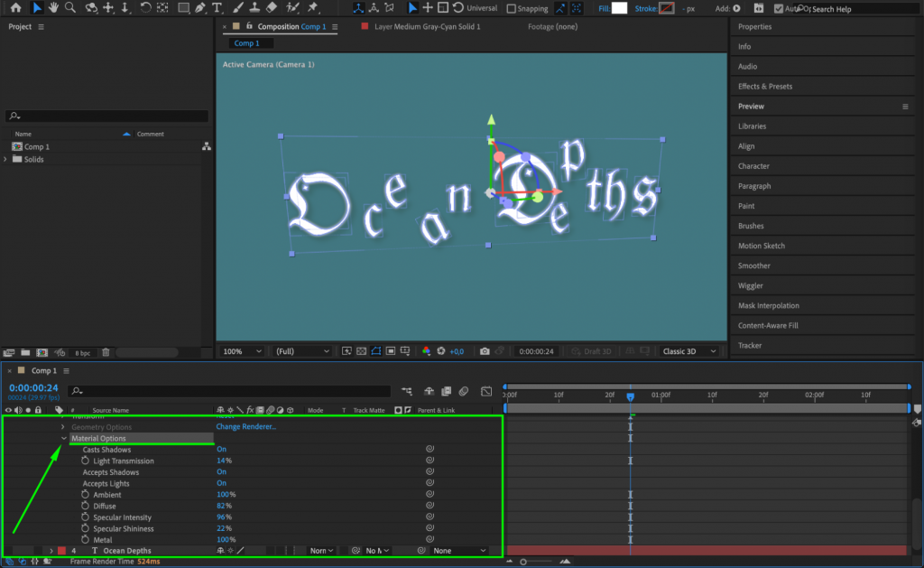
Task: Select the Pen tool
Action: (199, 8)
